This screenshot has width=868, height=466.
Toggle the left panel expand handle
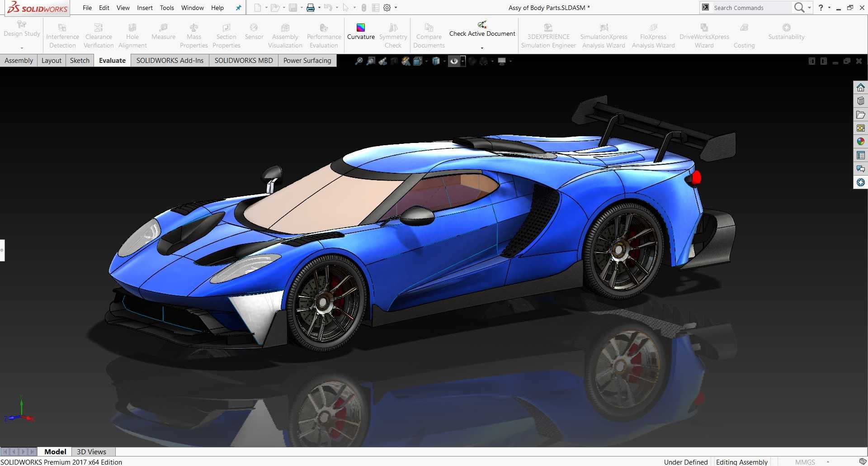[2, 250]
